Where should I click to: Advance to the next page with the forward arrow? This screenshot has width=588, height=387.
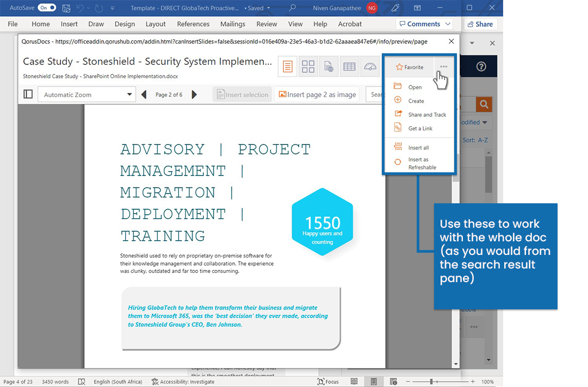coord(195,93)
